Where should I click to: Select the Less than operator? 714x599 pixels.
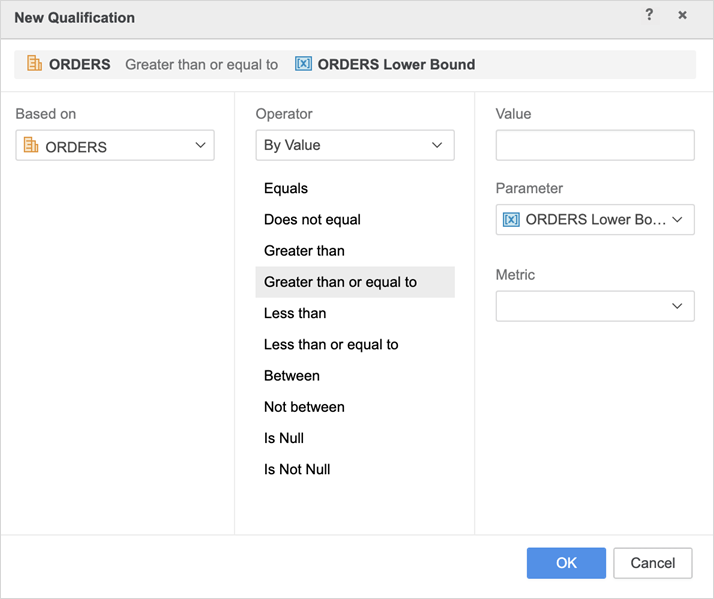tap(295, 313)
